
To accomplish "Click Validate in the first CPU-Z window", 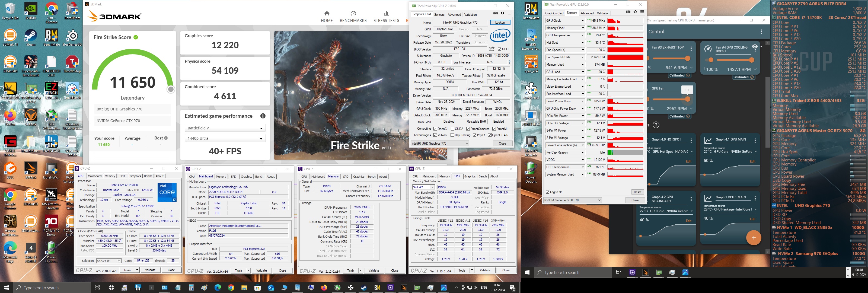I will point(150,270).
